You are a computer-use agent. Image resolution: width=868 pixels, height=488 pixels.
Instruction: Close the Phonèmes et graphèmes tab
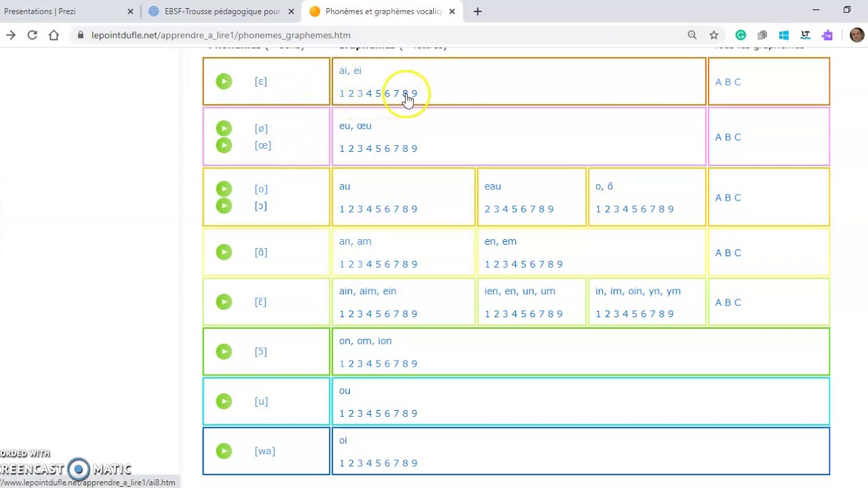pyautogui.click(x=452, y=12)
